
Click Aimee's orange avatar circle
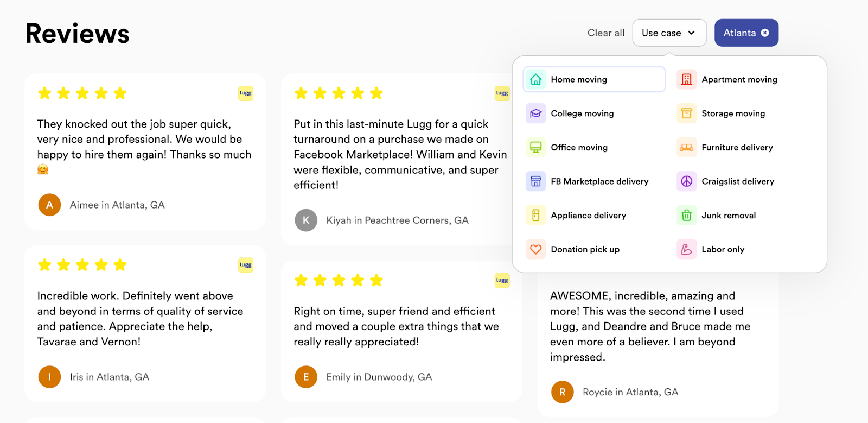click(x=49, y=205)
